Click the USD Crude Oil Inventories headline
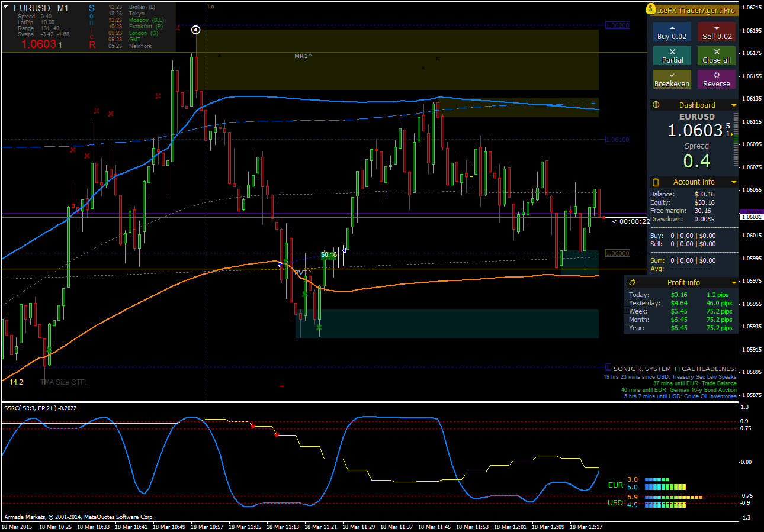Viewport: 764px width, 532px height. pos(680,396)
